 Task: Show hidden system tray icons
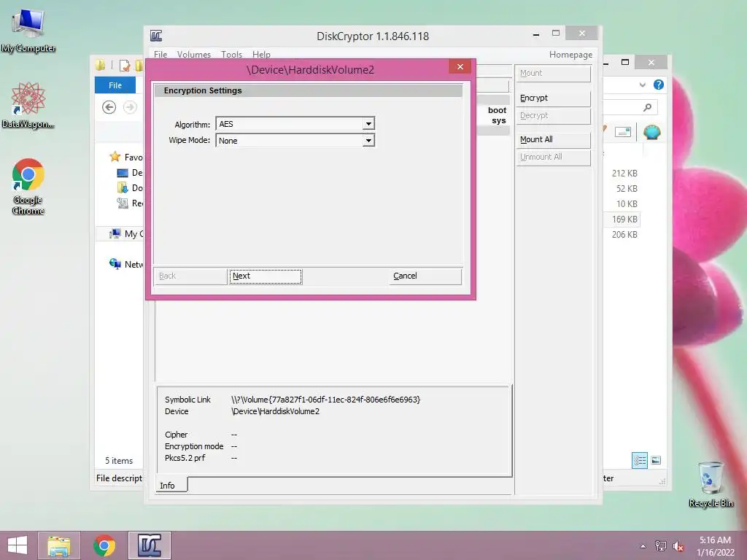[643, 546]
